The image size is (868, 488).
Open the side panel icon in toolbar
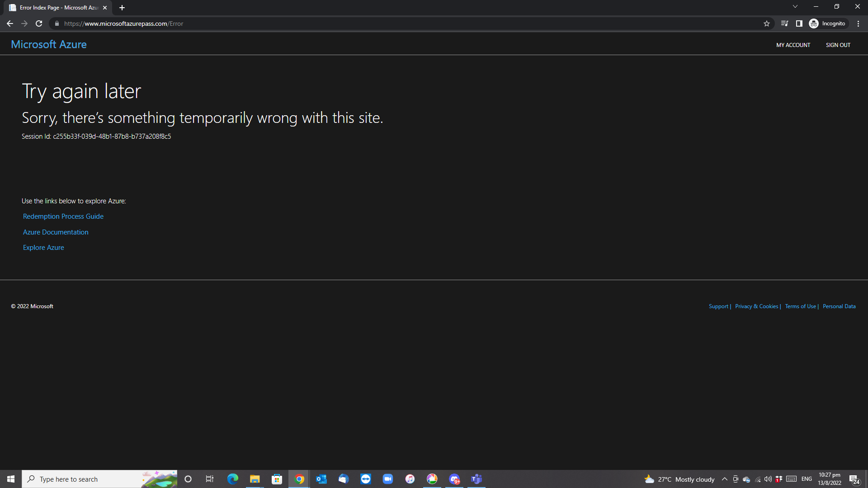[x=799, y=23]
